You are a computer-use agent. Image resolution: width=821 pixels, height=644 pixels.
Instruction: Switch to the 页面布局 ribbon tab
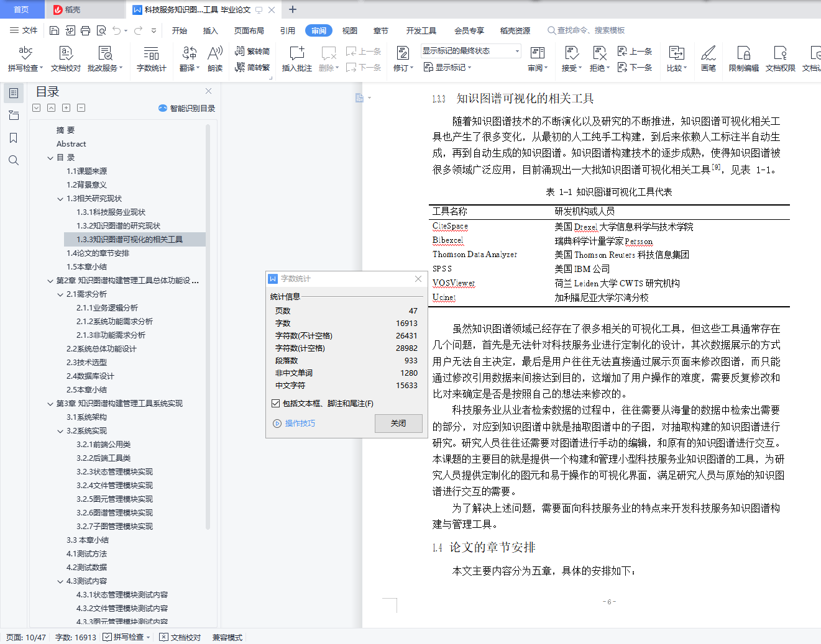pos(249,30)
